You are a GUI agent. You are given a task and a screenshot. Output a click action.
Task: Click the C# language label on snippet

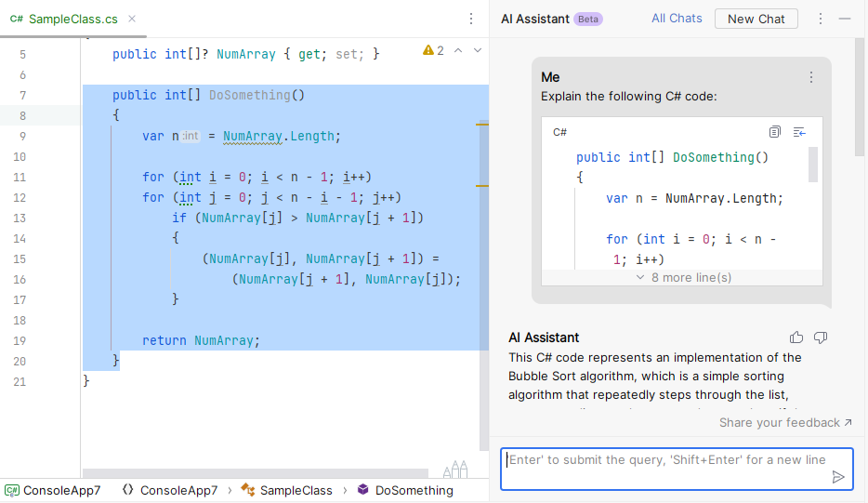coord(559,132)
